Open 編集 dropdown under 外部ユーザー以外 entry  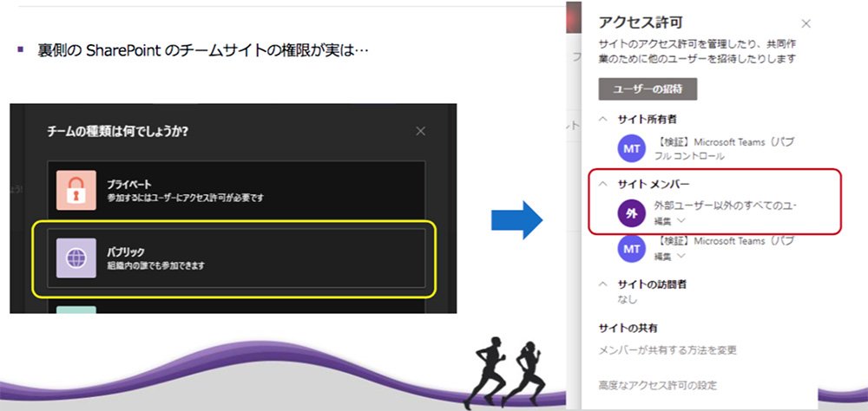(670, 221)
